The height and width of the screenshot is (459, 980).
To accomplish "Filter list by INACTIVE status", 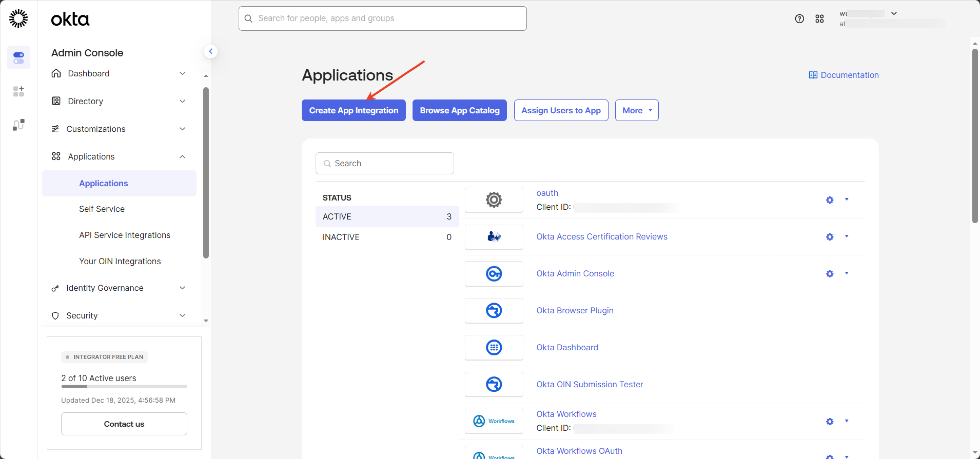I will point(387,237).
